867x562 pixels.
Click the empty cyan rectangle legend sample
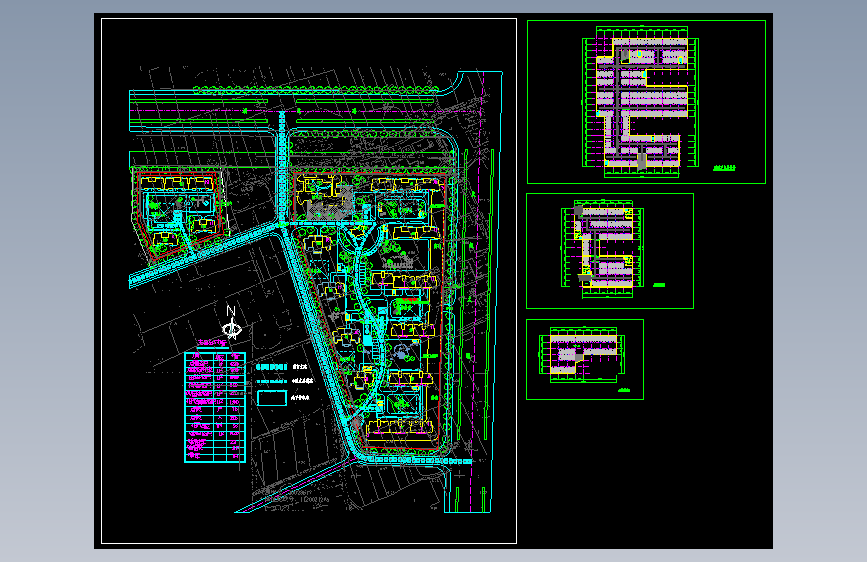click(271, 398)
